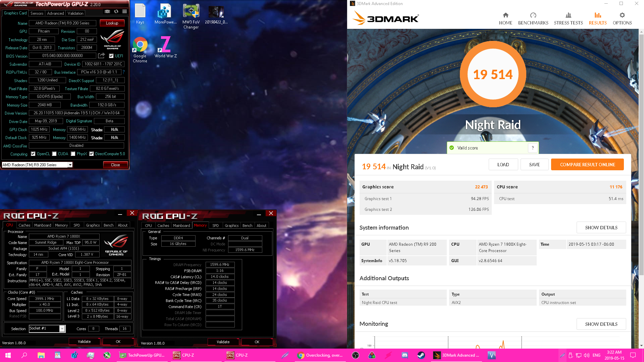Open OBS Studio from the taskbar
The image size is (644, 362).
click(356, 355)
